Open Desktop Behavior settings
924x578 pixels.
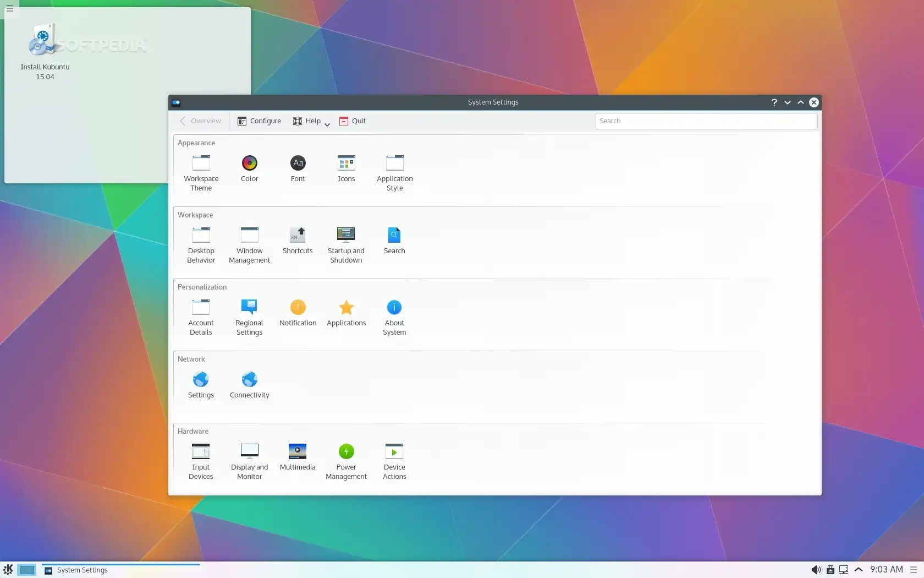tap(200, 242)
